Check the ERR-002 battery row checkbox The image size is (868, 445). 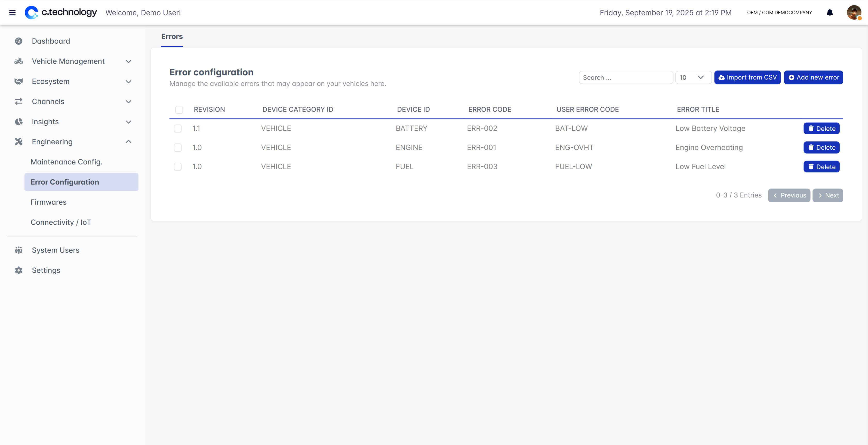click(177, 129)
